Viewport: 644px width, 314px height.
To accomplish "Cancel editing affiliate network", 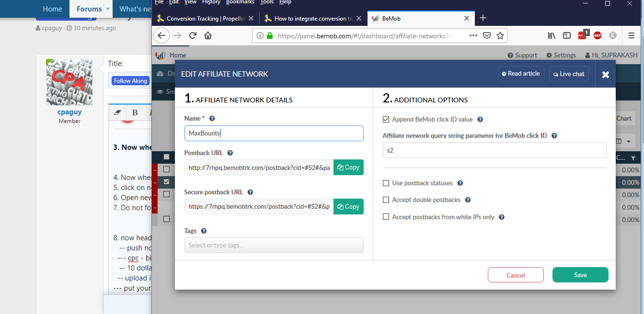I will click(516, 275).
